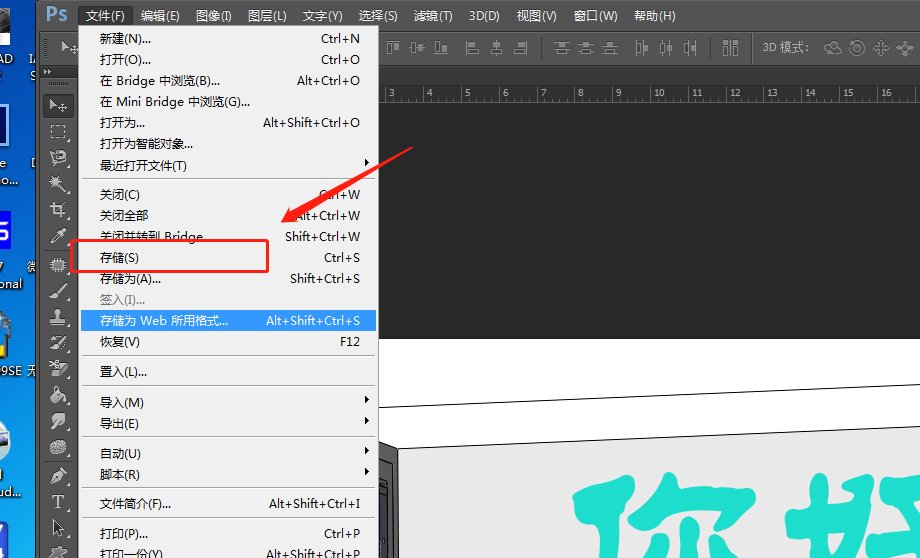Click Distribute Vertical Centers icon
Viewport: 920px width, 558px height.
click(x=586, y=48)
